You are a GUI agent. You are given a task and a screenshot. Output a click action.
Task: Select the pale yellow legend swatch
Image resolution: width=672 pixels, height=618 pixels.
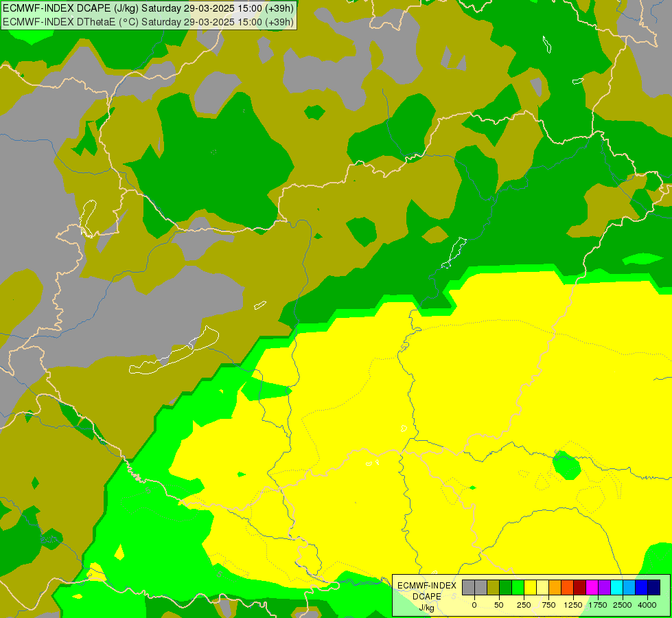click(x=542, y=588)
